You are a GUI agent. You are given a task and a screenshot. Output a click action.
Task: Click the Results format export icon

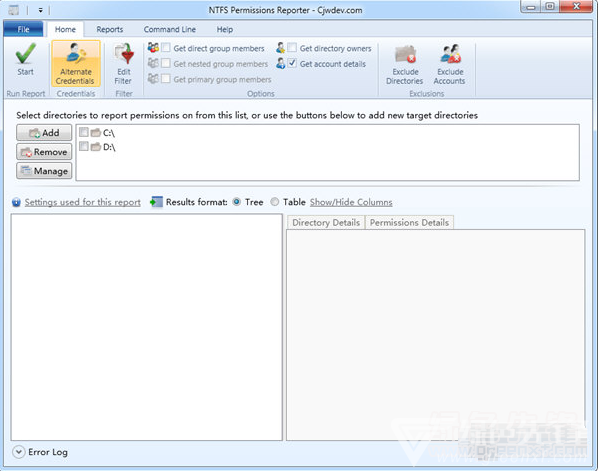pos(156,202)
